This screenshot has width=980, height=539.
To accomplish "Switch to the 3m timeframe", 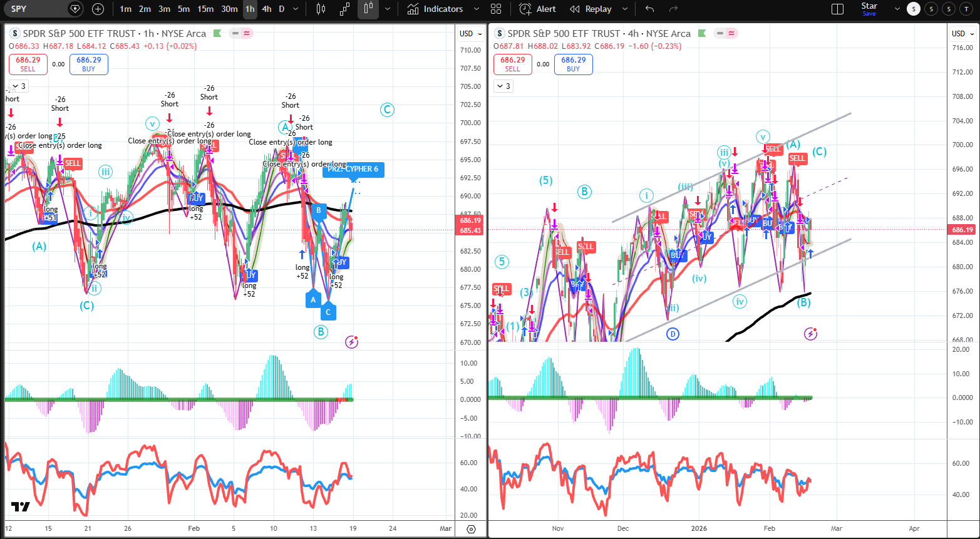I will pyautogui.click(x=164, y=9).
